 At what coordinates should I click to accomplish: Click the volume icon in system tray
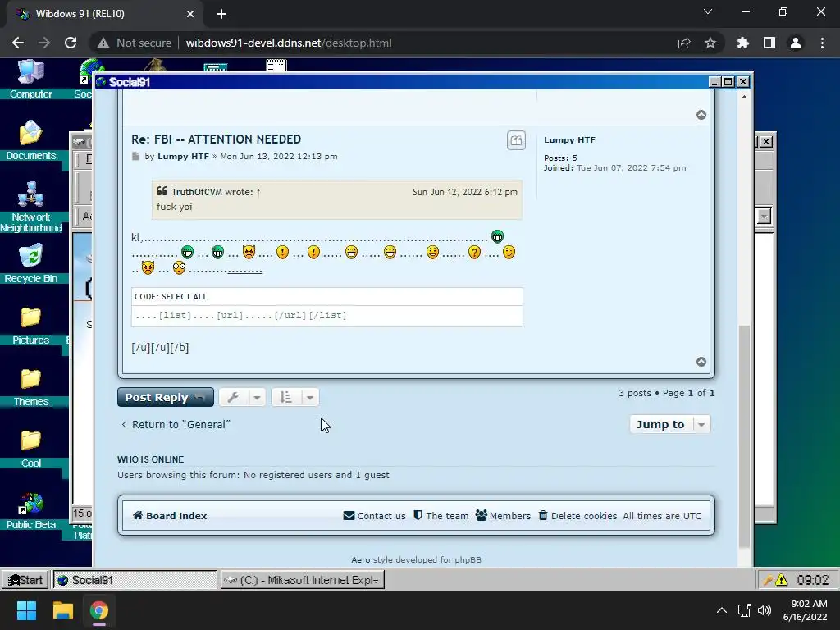[765, 610]
